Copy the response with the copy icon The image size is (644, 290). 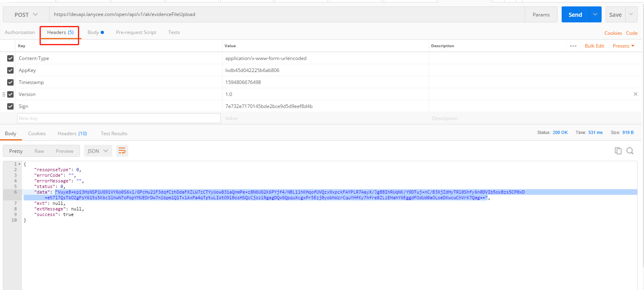(618, 151)
